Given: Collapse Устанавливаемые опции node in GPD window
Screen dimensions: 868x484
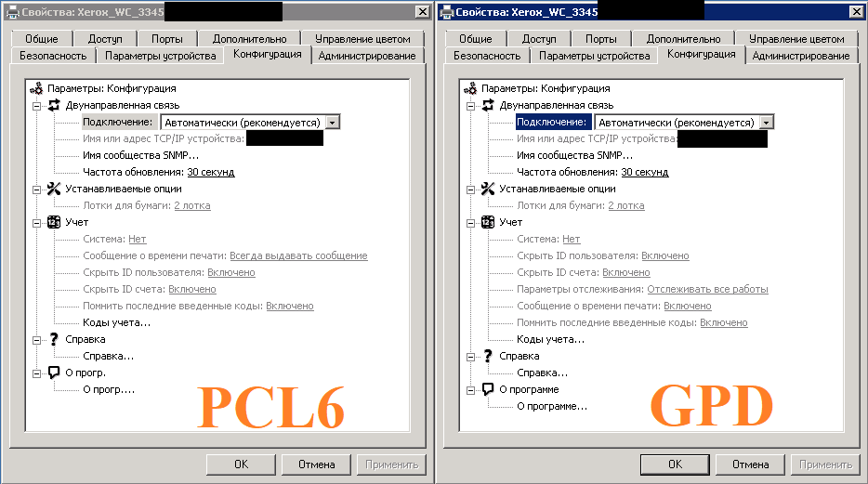Looking at the screenshot, I should (470, 190).
